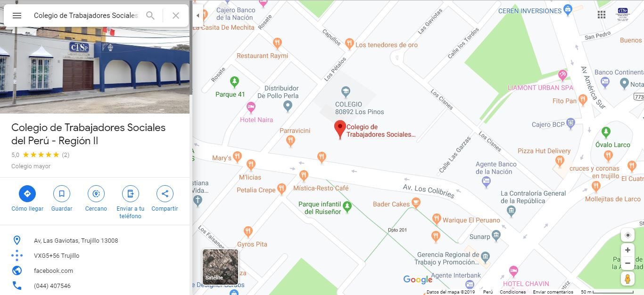Select the Hotel Naira map marker
This screenshot has height=295, width=644.
[x=251, y=107]
